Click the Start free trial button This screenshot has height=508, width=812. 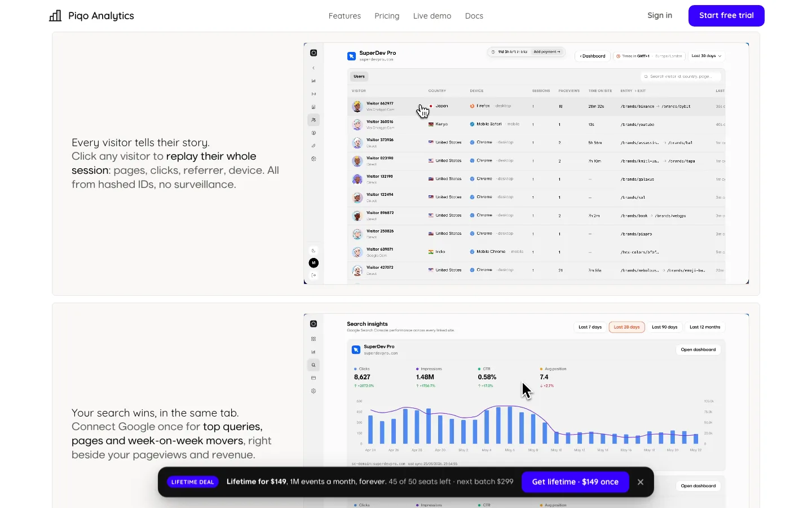(x=726, y=16)
